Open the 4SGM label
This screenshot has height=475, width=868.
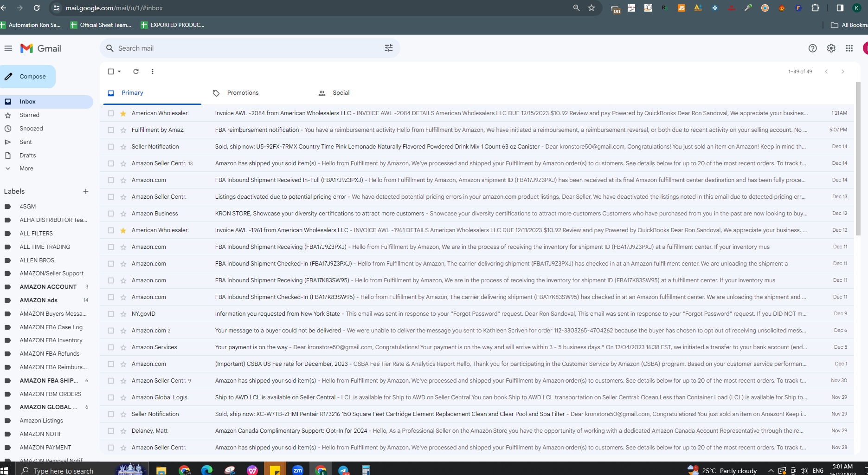point(27,207)
